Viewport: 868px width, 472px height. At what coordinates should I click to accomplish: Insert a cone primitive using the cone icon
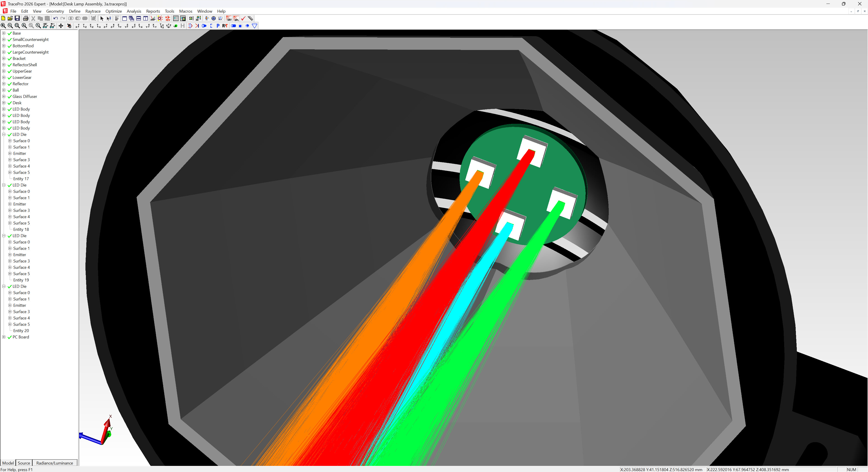(x=254, y=26)
